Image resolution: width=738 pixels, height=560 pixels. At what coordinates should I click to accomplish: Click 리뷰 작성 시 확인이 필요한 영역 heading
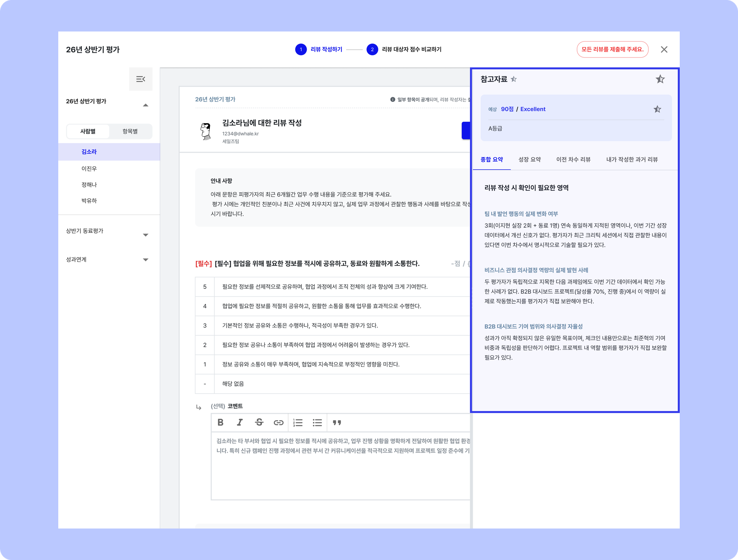click(526, 188)
